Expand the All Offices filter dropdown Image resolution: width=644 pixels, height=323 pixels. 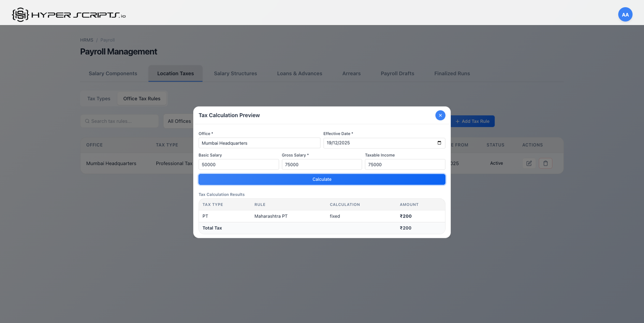point(179,121)
